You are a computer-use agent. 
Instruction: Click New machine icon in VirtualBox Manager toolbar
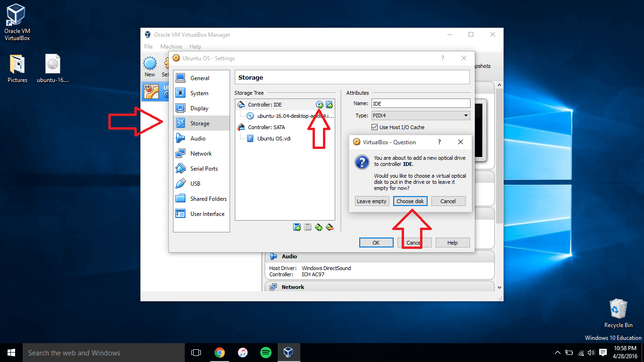click(150, 66)
